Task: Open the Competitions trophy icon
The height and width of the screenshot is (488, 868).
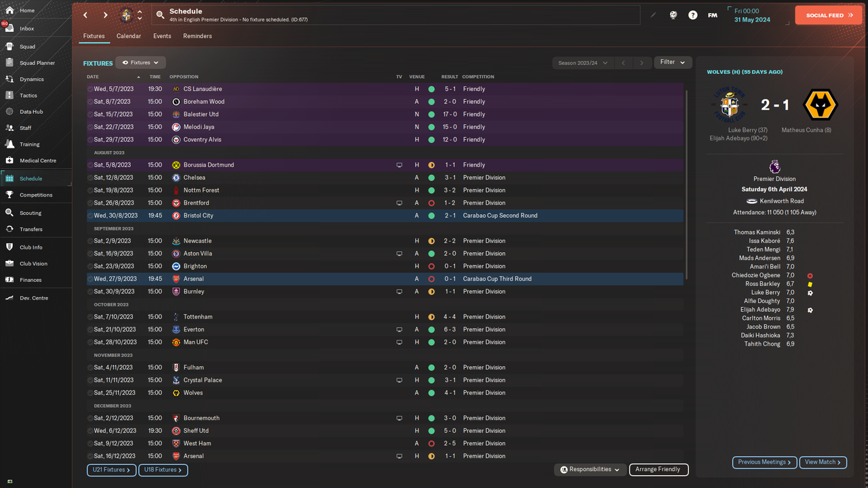Action: (9, 195)
